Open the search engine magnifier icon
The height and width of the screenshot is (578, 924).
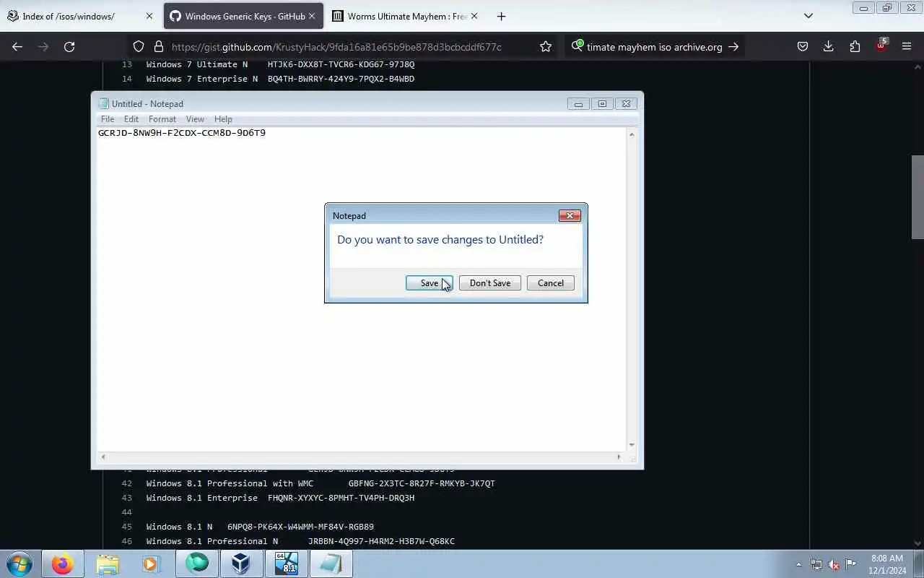(577, 46)
